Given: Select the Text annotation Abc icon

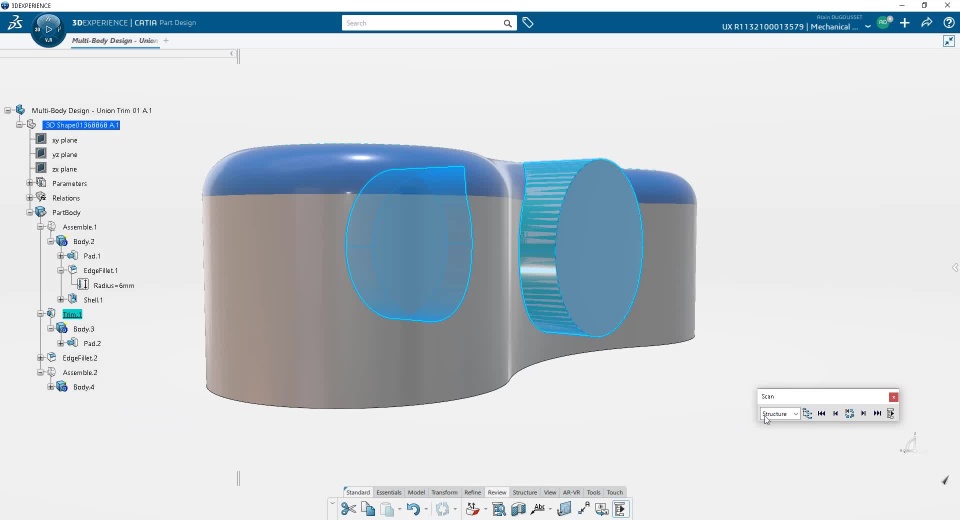Looking at the screenshot, I should coord(538,508).
